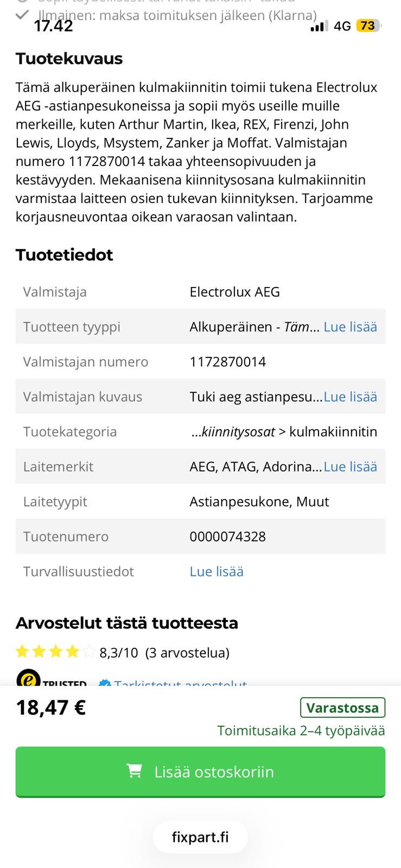Select the kulmakiinnitin category text
Screen dimensions: 401x868
(333, 432)
